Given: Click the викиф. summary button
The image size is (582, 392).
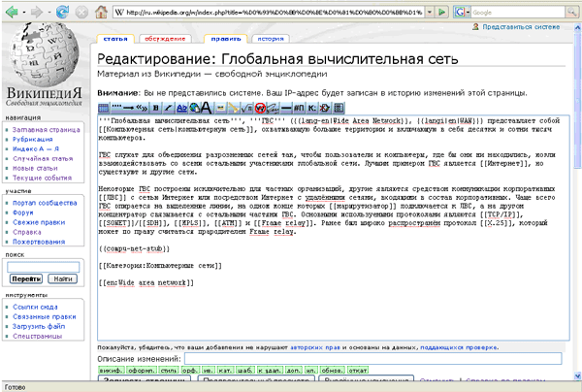Looking at the screenshot, I should [x=111, y=370].
